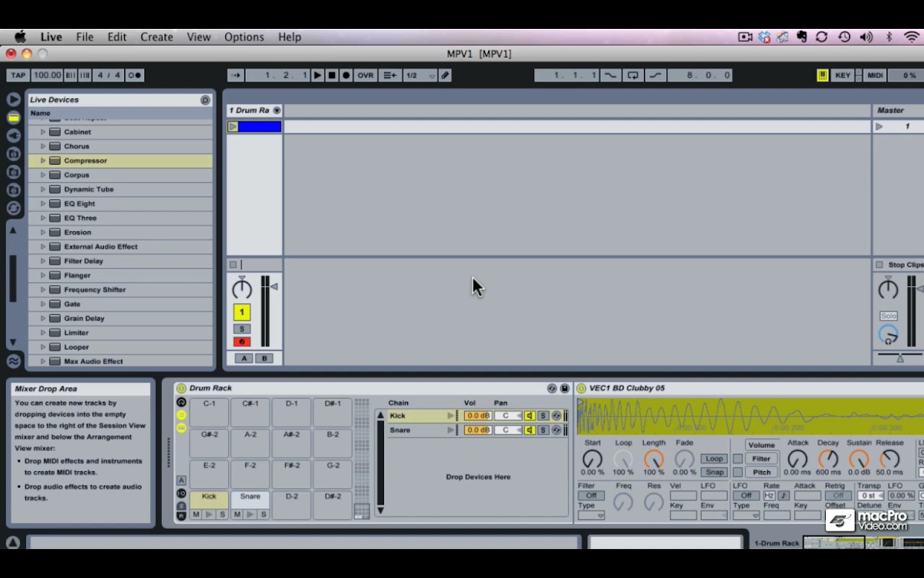
Task: Enable the Simpler Pitch envelope checkbox
Action: pyautogui.click(x=738, y=473)
